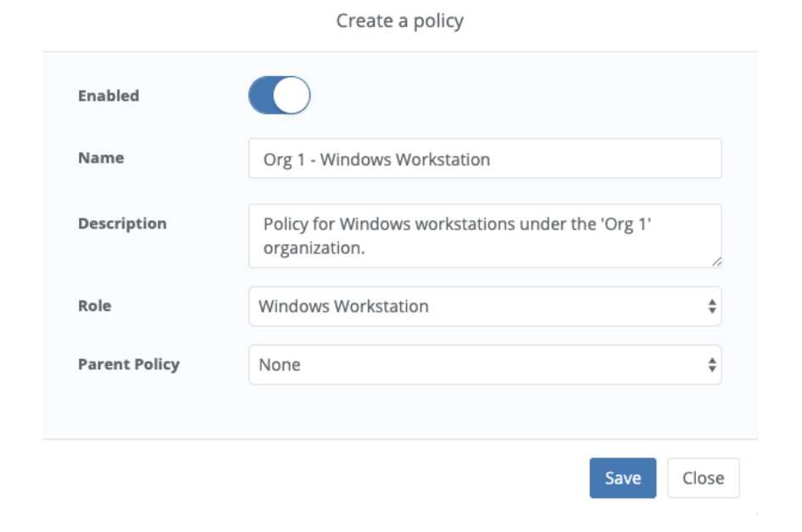Open the Role dropdown
This screenshot has height=532, width=802.
484,307
